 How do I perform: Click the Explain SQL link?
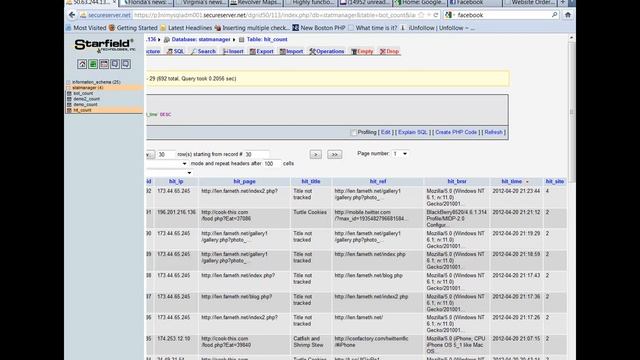pyautogui.click(x=413, y=132)
